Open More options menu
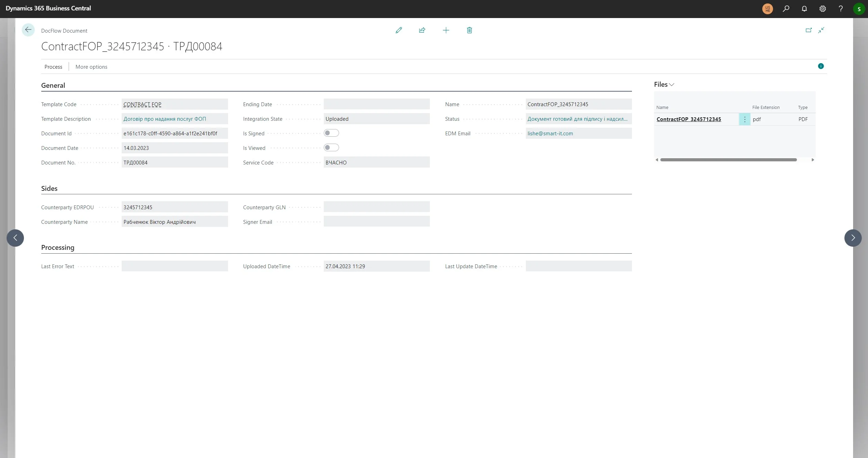This screenshot has height=458, width=868. tap(91, 67)
